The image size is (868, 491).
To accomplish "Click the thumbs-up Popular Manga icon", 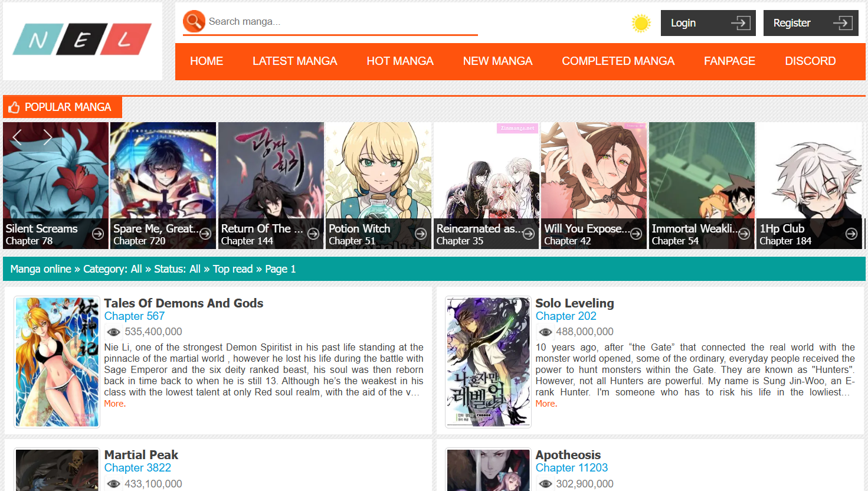I will point(14,107).
